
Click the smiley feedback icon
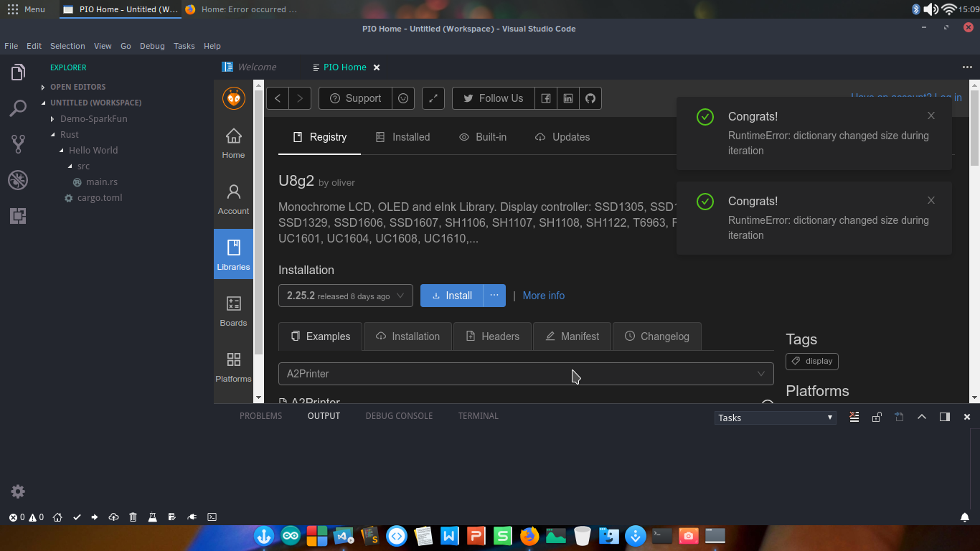coord(403,98)
